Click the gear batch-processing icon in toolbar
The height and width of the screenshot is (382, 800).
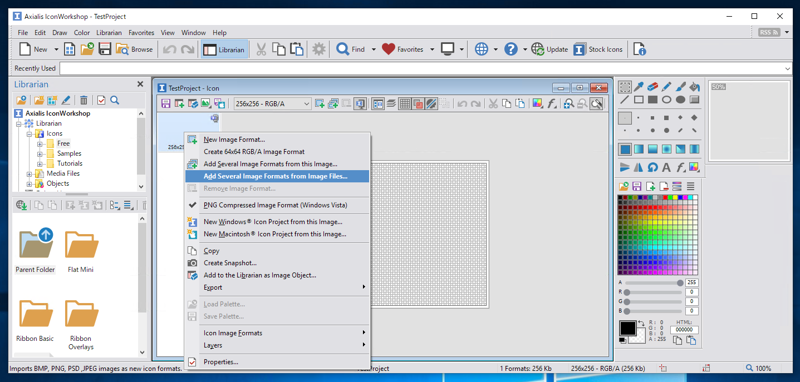(319, 49)
